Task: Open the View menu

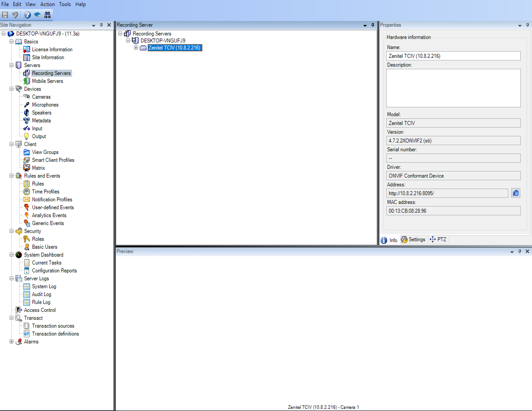Action: 30,4
